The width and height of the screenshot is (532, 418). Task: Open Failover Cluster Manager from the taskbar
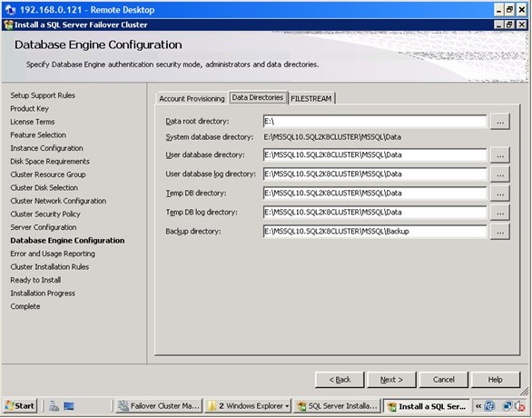pos(159,406)
